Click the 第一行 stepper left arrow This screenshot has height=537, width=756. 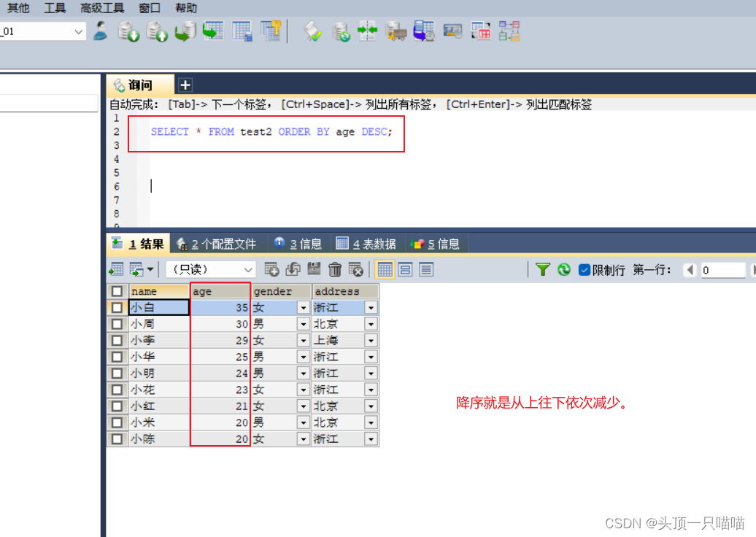(x=689, y=269)
